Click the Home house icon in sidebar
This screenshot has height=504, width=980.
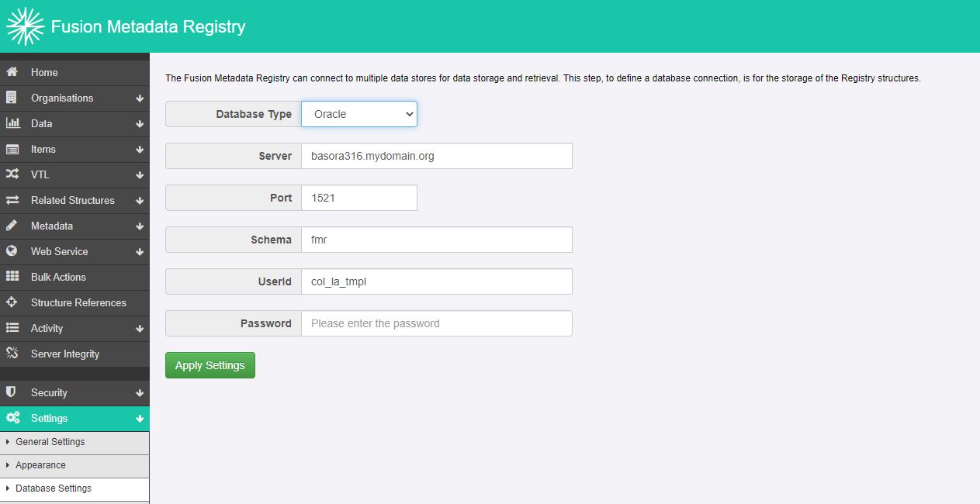click(x=12, y=72)
